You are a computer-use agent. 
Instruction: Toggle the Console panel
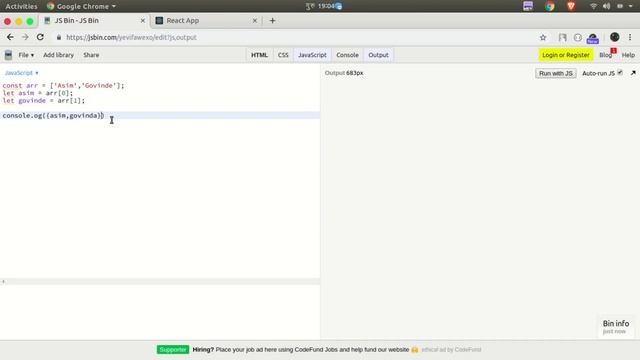[x=347, y=55]
